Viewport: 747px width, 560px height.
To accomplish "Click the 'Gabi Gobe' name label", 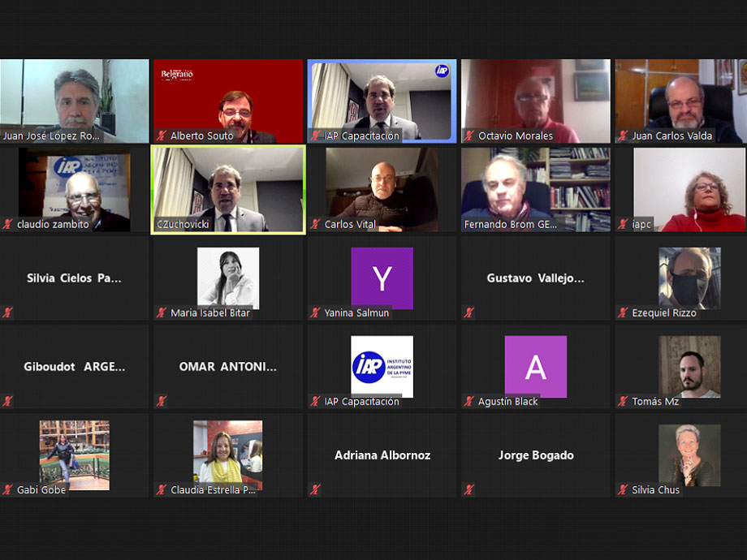I will coord(41,490).
